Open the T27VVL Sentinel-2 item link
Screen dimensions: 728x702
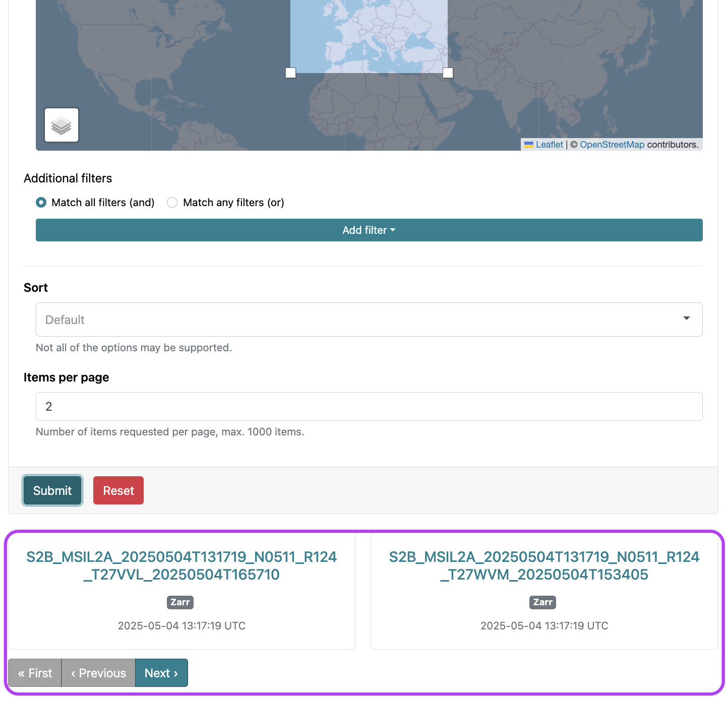coord(181,565)
